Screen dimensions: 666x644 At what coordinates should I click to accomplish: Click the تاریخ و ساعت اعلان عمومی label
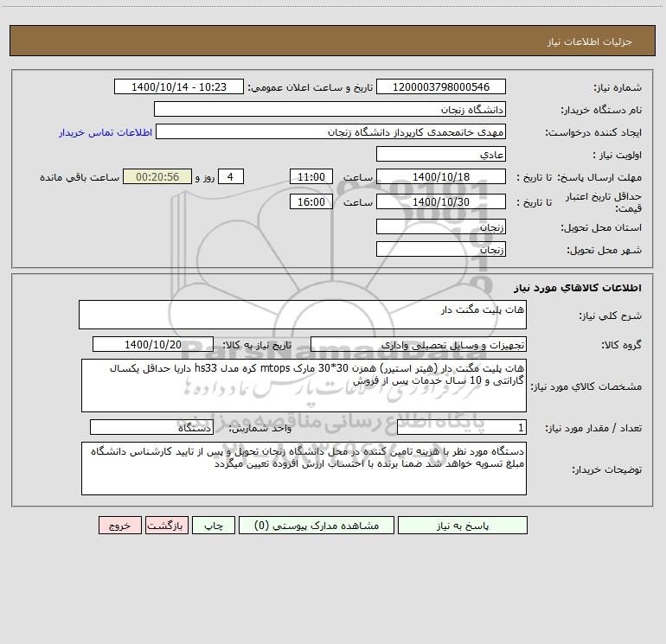click(310, 87)
